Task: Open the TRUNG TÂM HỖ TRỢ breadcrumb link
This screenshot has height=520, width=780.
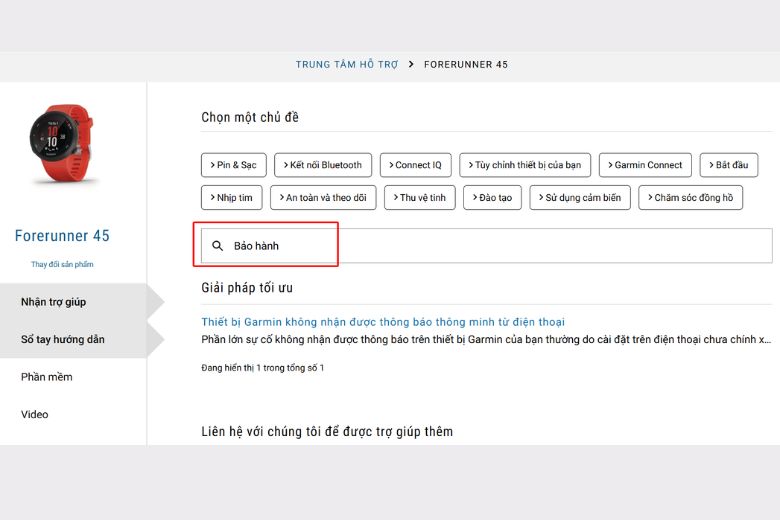Action: (347, 65)
